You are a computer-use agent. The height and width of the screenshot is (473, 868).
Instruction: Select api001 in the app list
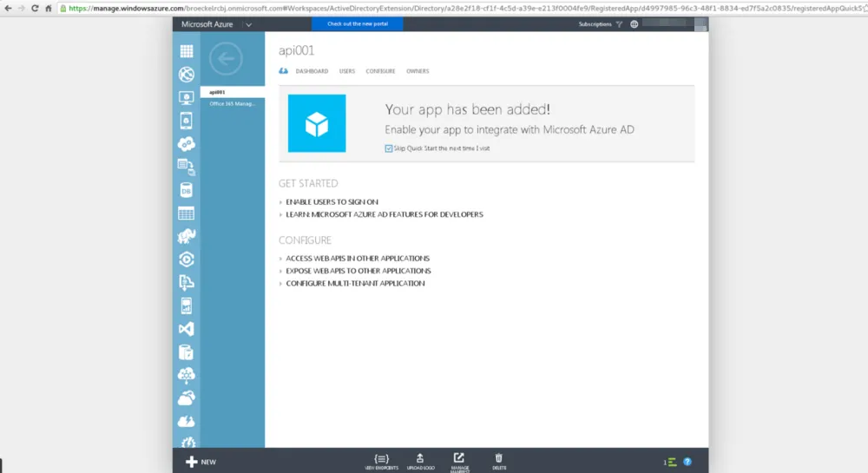pos(233,92)
